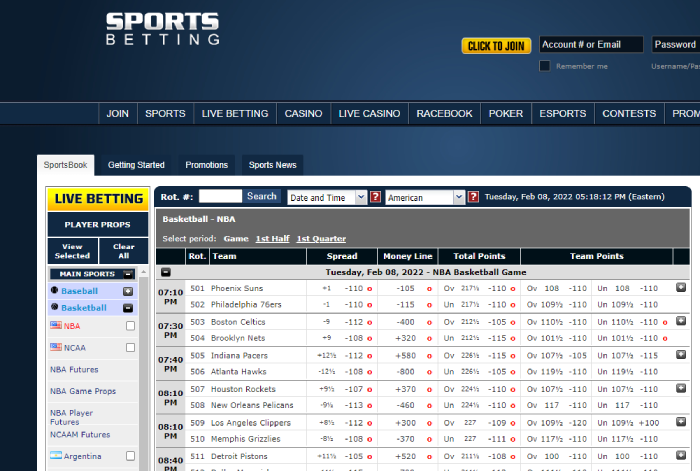Click the sidebar scrollbar up arrow
700x471 pixels.
click(x=143, y=272)
